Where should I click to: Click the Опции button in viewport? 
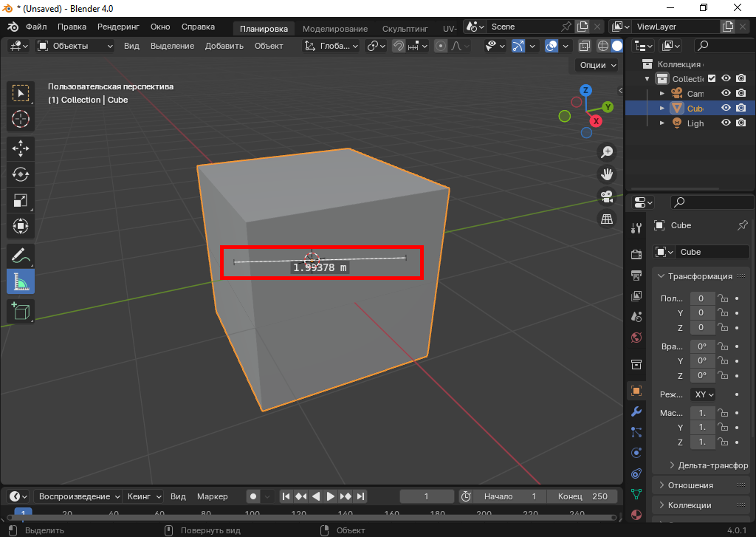tap(597, 65)
